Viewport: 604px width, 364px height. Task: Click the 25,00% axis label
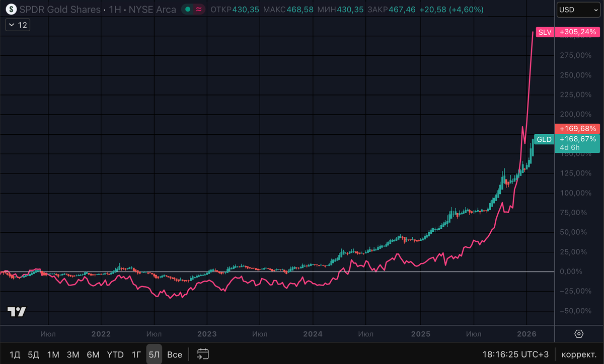(x=573, y=252)
